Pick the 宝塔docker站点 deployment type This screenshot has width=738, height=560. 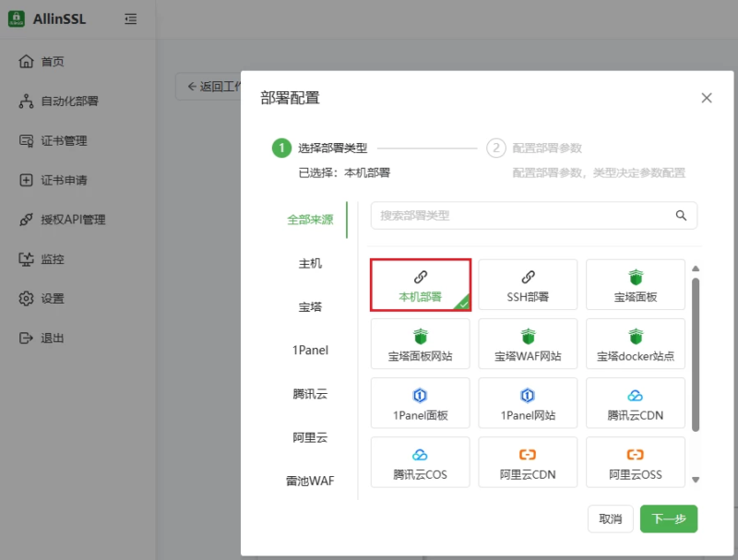click(x=635, y=343)
